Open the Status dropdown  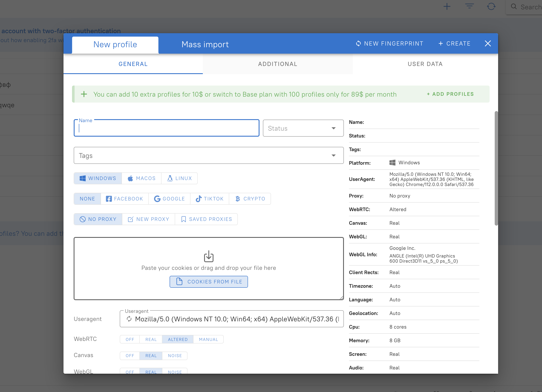point(303,128)
